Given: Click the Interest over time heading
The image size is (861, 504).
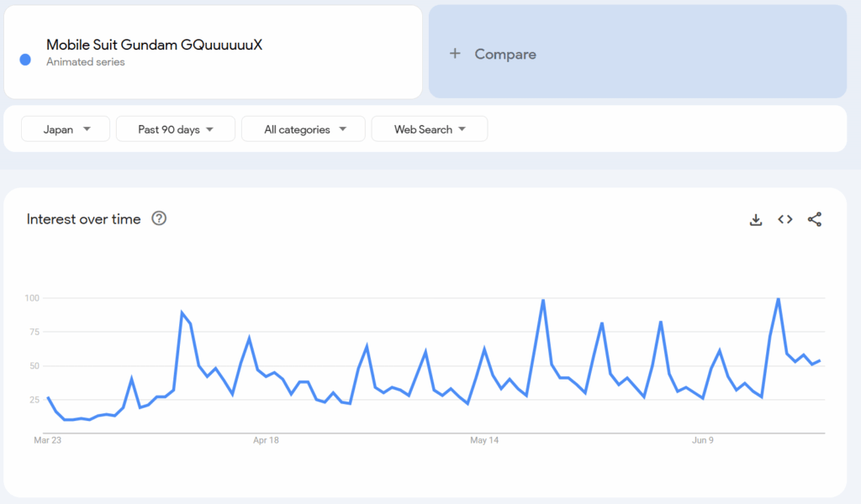Looking at the screenshot, I should tap(83, 219).
